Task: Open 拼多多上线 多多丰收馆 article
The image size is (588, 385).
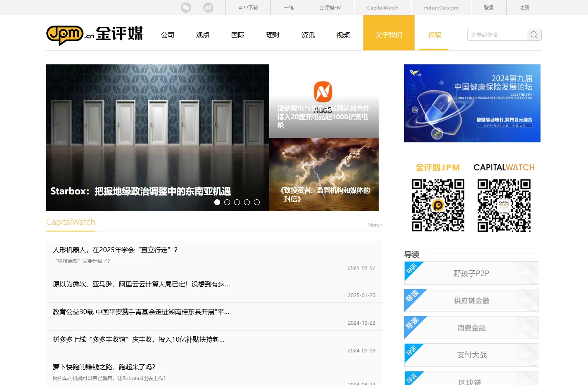Action: 139,339
